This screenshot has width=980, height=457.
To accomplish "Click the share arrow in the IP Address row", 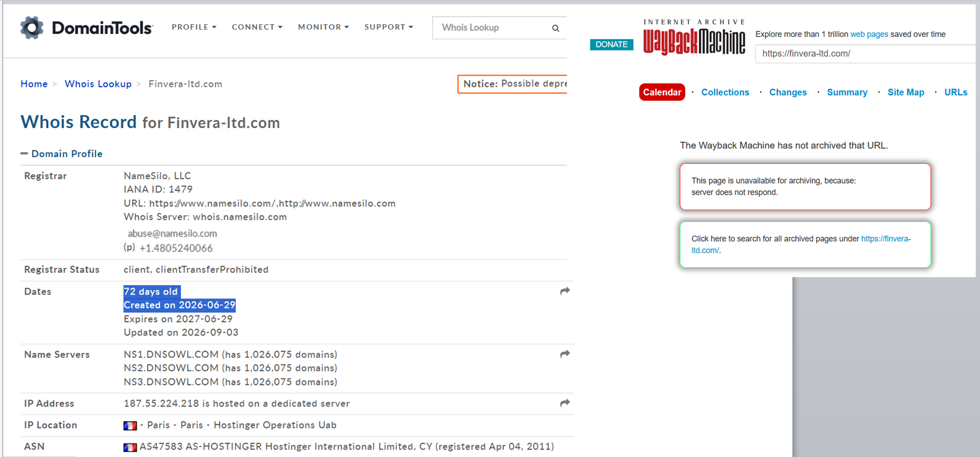I will pos(564,403).
